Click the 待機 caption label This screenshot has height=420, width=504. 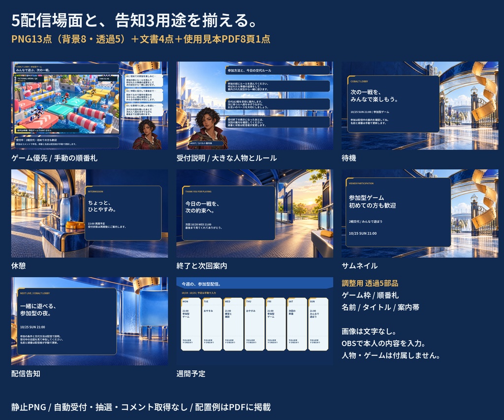coord(349,158)
